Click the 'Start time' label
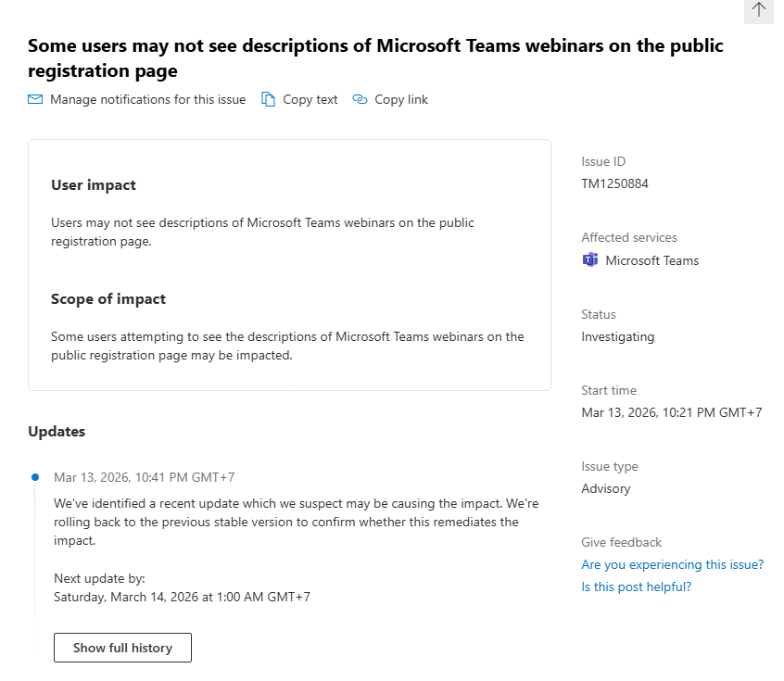This screenshot has height=681, width=784. [x=609, y=390]
